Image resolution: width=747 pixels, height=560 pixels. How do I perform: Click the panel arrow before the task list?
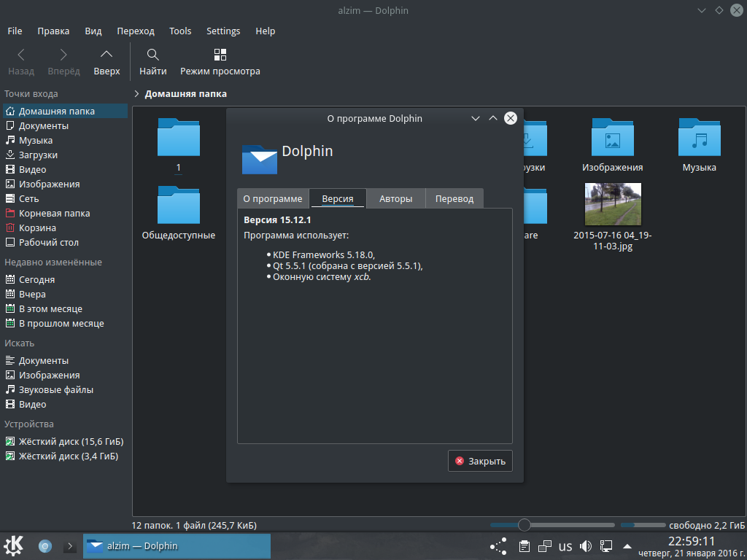(x=70, y=546)
